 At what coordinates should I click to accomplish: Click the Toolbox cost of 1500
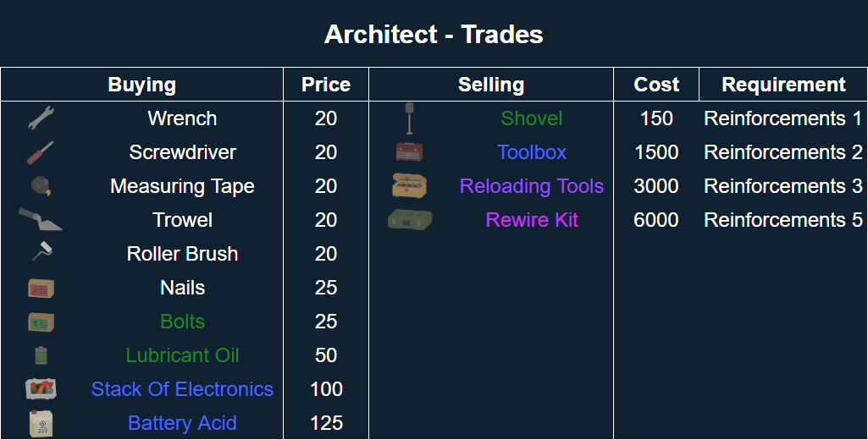point(656,152)
